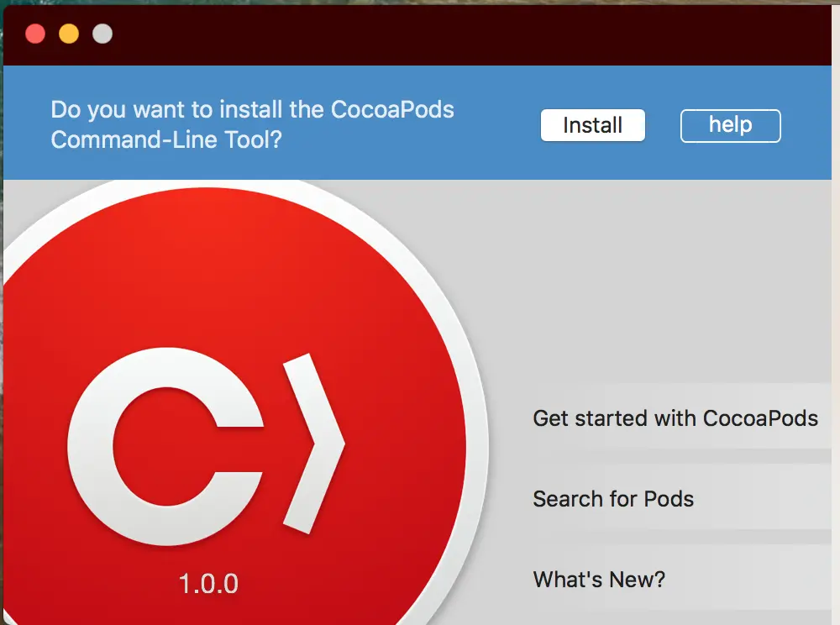Click the 1.0.0 version label
This screenshot has height=625, width=840.
tap(207, 584)
